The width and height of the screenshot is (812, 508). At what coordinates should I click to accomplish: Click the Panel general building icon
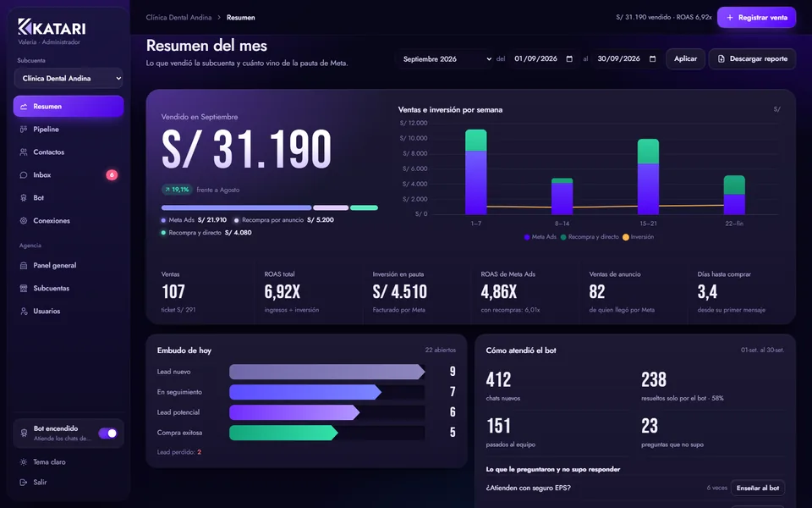(24, 265)
